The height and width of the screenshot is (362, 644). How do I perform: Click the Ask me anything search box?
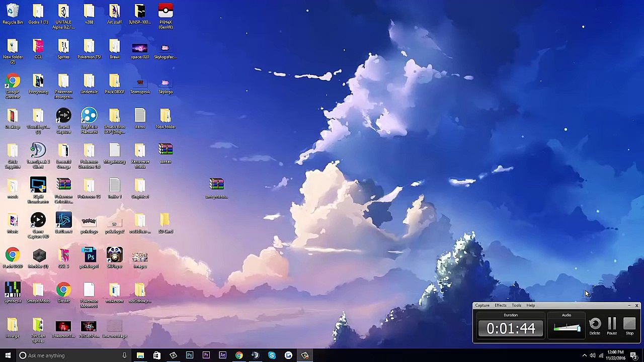coord(72,355)
